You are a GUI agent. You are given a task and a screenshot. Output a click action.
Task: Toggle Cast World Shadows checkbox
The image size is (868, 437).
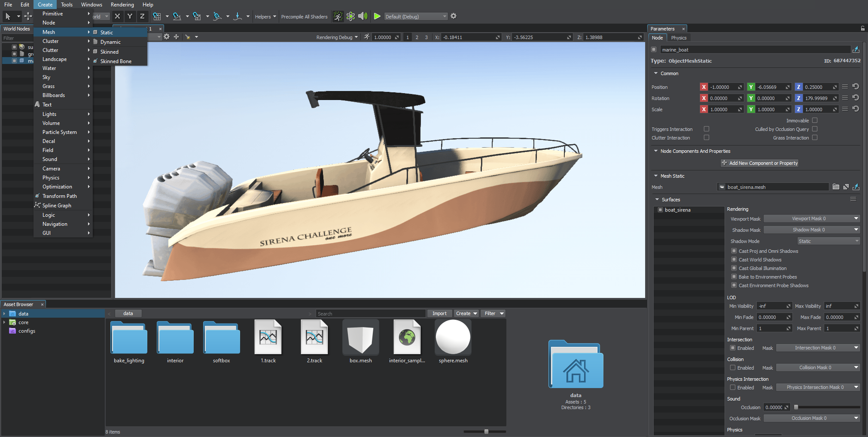click(734, 260)
